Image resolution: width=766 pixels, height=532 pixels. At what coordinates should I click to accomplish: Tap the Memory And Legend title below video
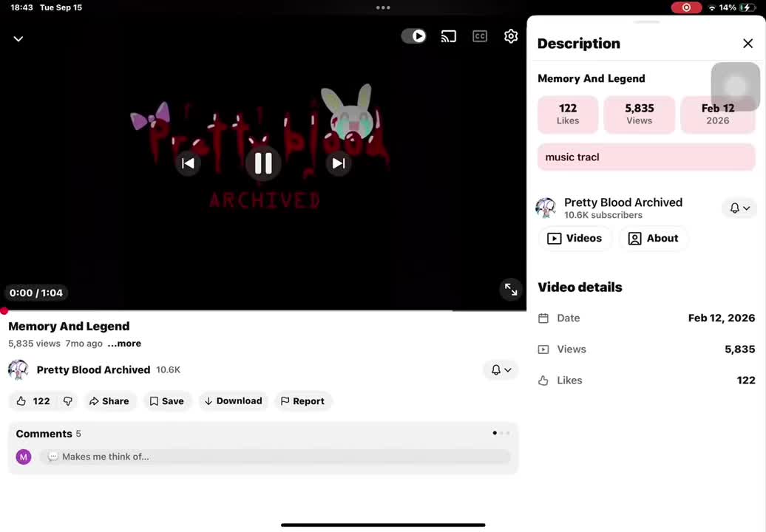(69, 327)
